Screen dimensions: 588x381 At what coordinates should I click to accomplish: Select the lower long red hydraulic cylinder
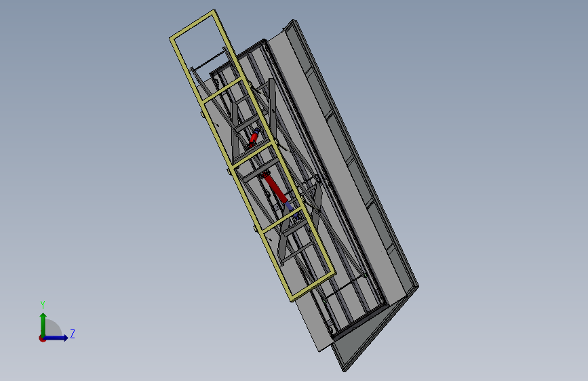tap(275, 188)
